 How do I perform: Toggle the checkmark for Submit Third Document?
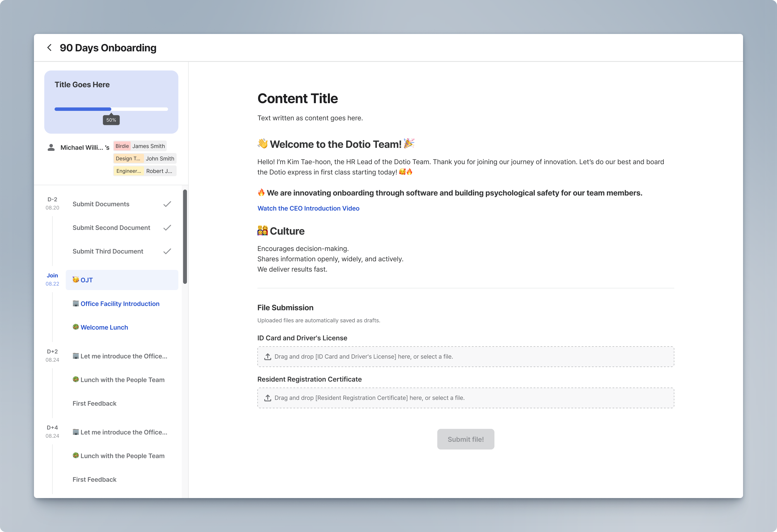[x=167, y=251]
